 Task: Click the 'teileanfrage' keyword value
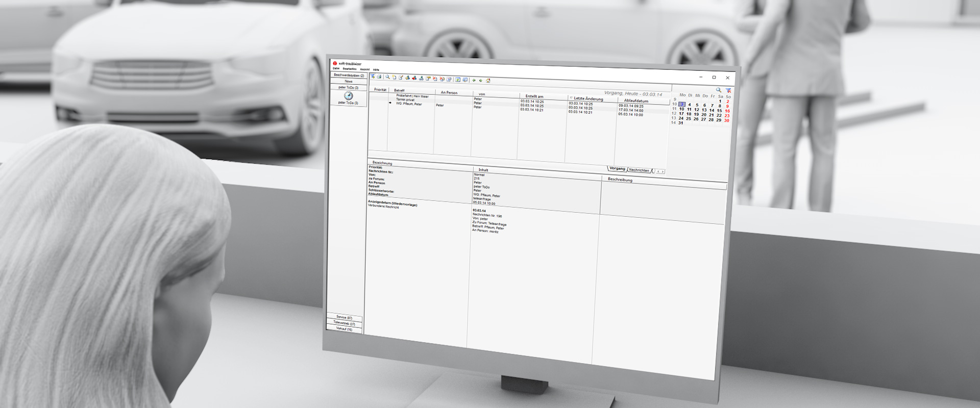(x=482, y=199)
